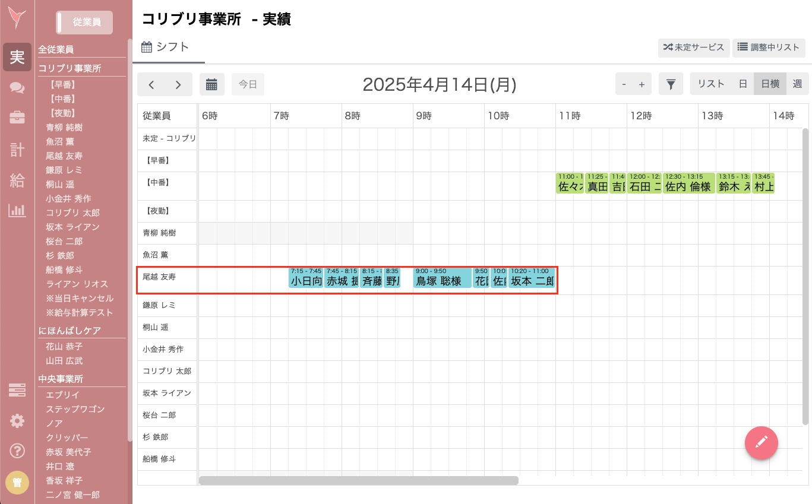Click the bar chart statistics icon
812x504 pixels.
[x=17, y=211]
